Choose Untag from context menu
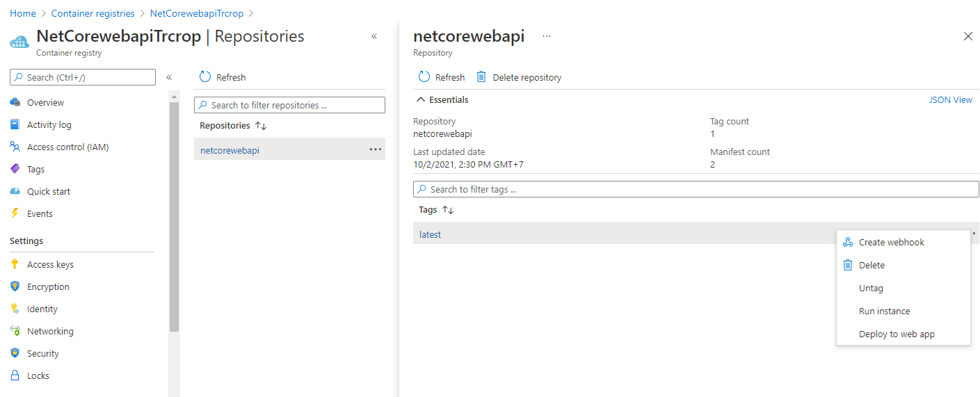Viewport: 980px width, 397px height. click(x=903, y=289)
